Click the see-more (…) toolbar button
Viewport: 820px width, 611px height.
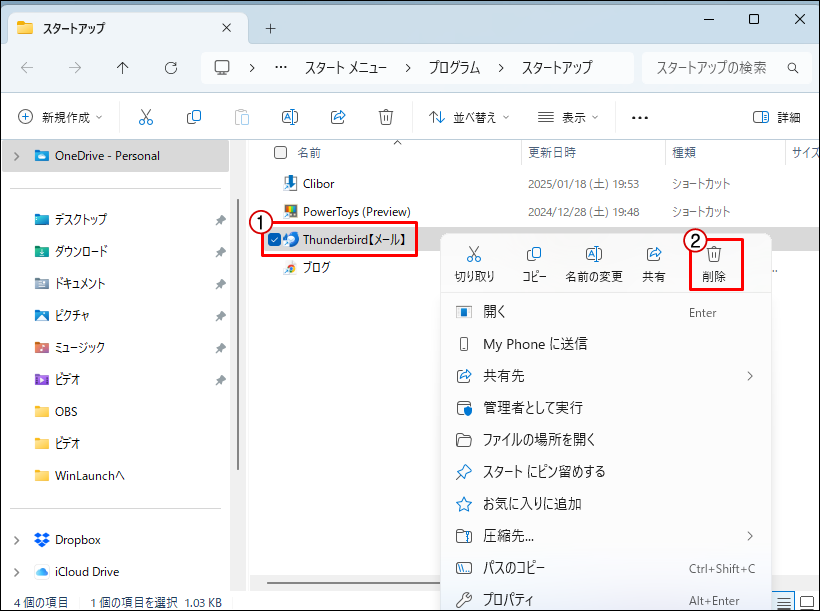pyautogui.click(x=639, y=117)
